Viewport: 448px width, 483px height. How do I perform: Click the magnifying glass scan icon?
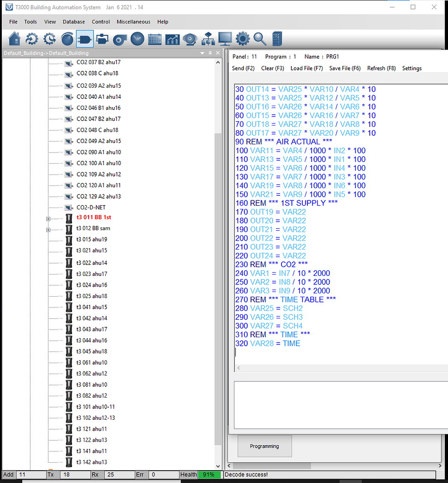pos(260,39)
